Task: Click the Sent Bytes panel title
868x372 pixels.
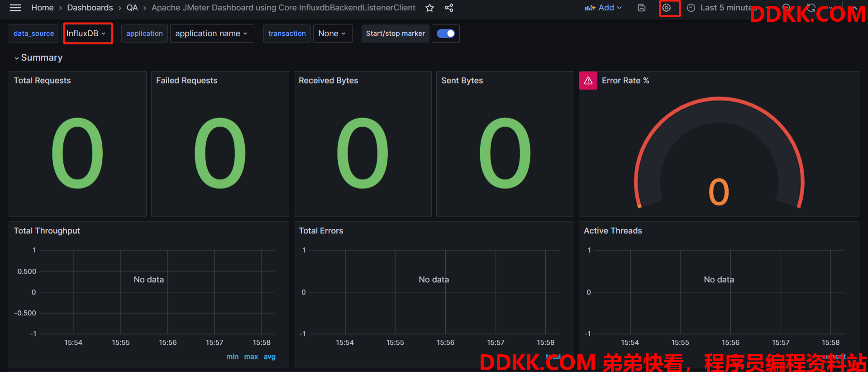Action: pyautogui.click(x=462, y=81)
